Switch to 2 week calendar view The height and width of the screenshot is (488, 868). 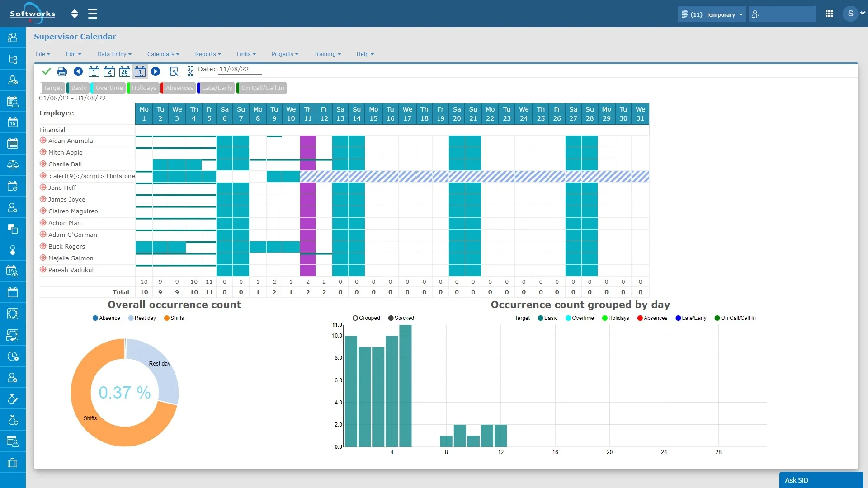tap(109, 71)
